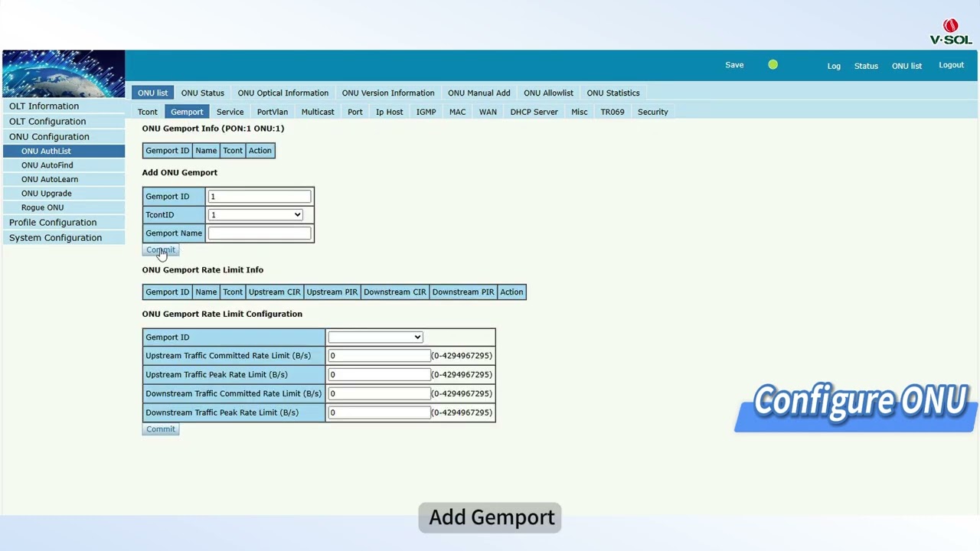This screenshot has height=551, width=980.
Task: Expand OLT Information in sidebar
Action: (64, 106)
